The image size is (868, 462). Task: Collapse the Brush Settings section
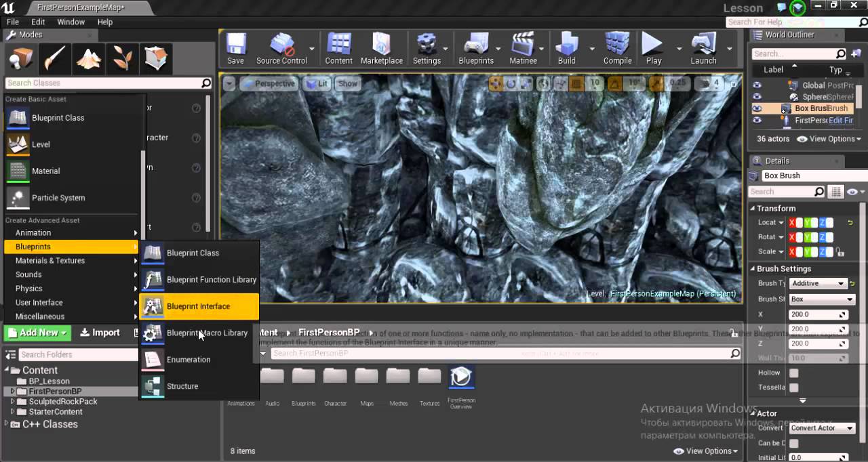tap(753, 269)
